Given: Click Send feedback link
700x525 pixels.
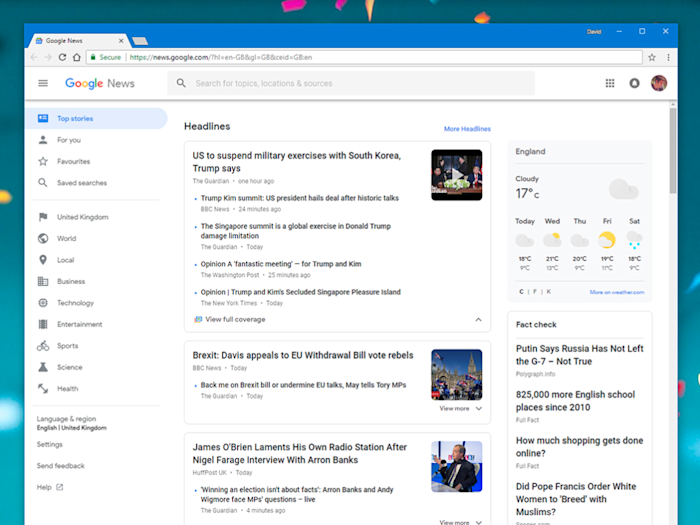Looking at the screenshot, I should click(x=60, y=466).
